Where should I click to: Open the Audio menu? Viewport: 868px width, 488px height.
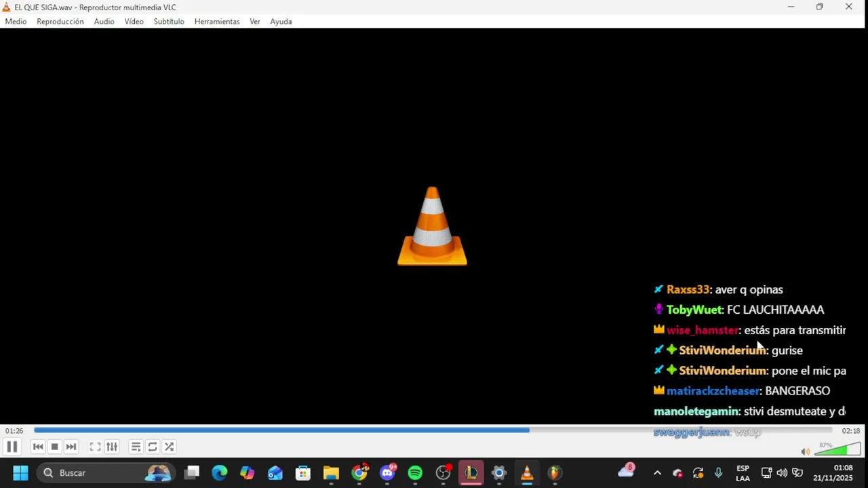[x=104, y=22]
